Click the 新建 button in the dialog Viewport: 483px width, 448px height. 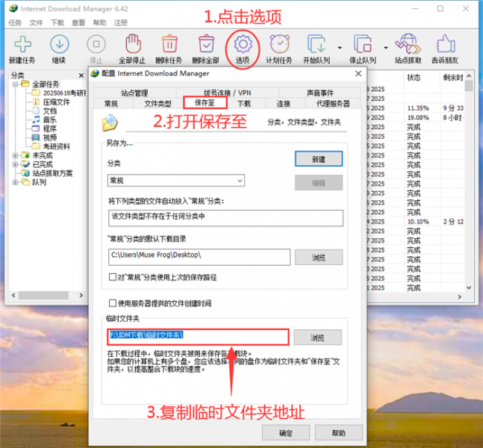pos(318,159)
